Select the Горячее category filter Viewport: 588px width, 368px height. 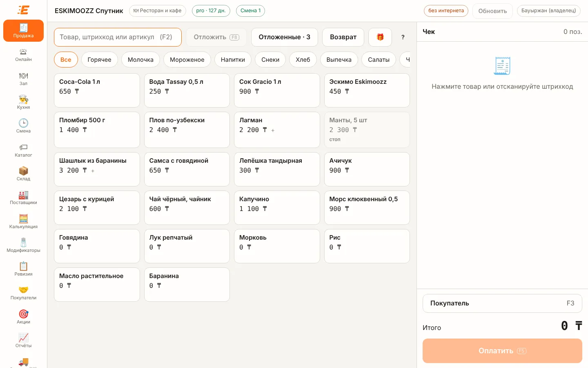[x=99, y=60]
